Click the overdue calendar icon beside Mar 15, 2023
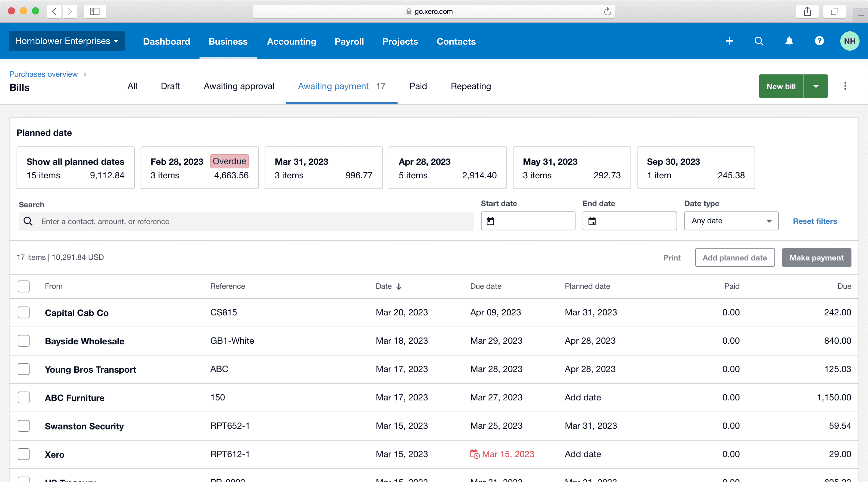This screenshot has width=868, height=482. pos(475,454)
